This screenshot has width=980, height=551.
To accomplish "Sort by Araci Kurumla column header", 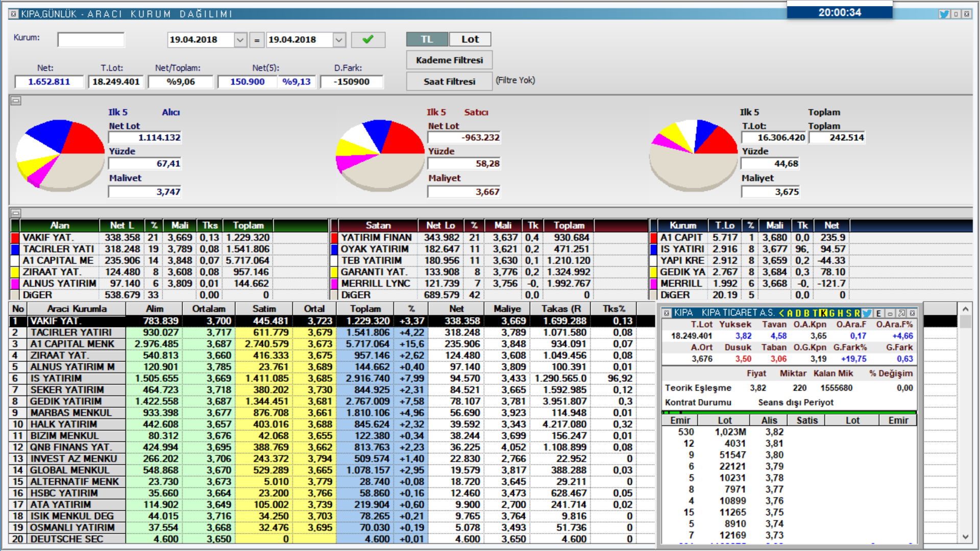I will click(x=77, y=309).
